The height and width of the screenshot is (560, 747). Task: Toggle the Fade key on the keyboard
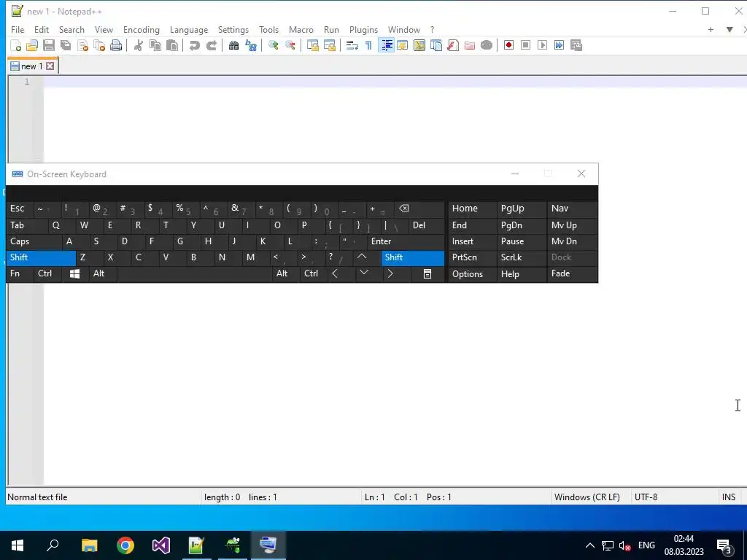coord(572,274)
